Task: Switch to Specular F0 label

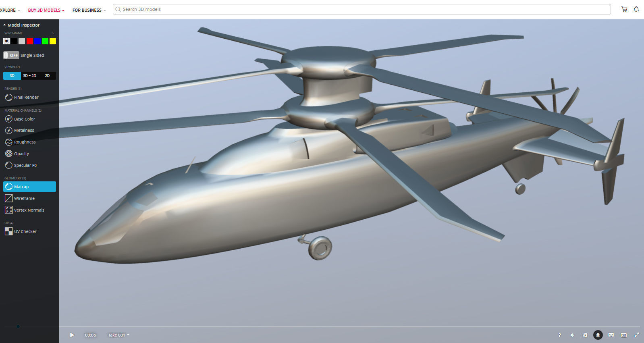Action: 25,165
